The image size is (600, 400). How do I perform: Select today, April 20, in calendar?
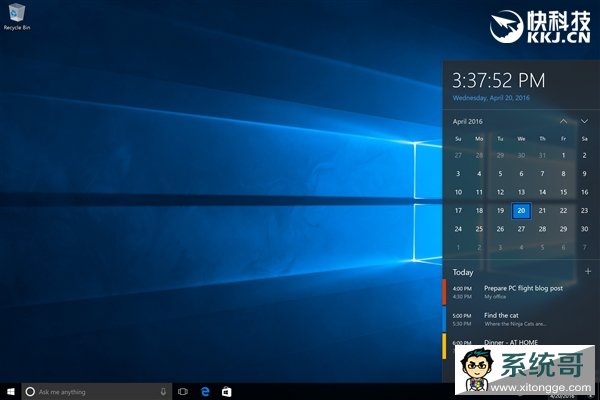521,211
